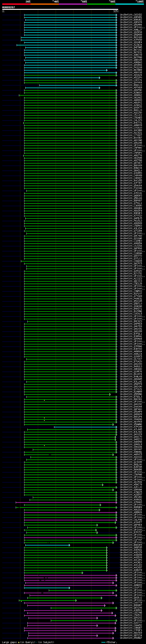Select hit label UniRef100_C5GAB3

(131, 118)
